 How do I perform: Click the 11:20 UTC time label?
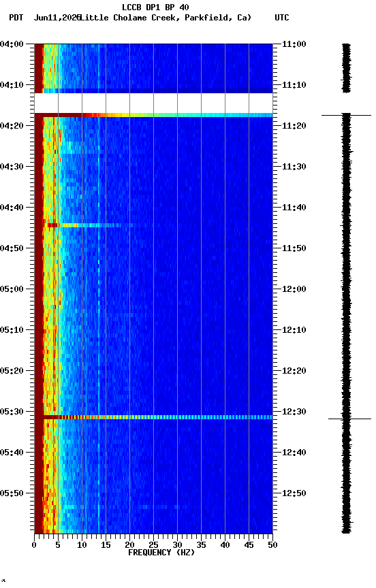tap(294, 126)
